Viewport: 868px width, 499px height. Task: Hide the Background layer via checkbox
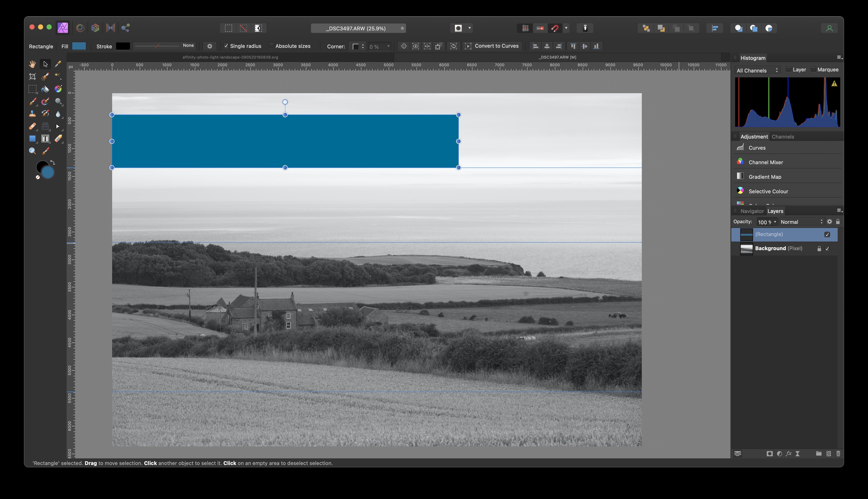coord(827,249)
